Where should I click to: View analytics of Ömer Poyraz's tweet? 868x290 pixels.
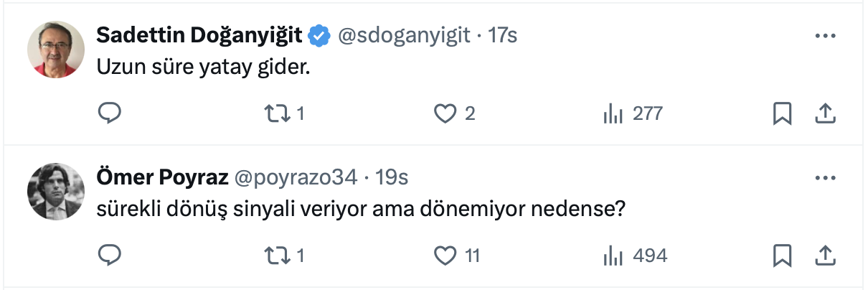pyautogui.click(x=611, y=255)
